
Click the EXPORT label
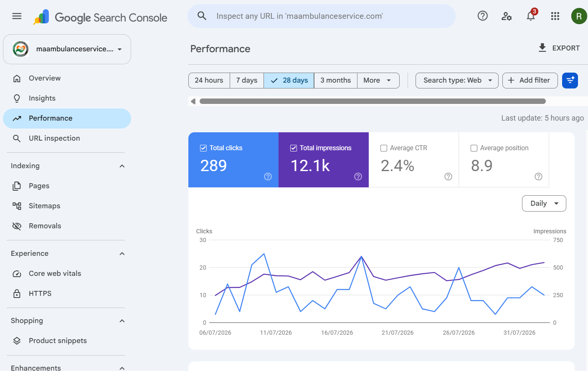pyautogui.click(x=566, y=48)
